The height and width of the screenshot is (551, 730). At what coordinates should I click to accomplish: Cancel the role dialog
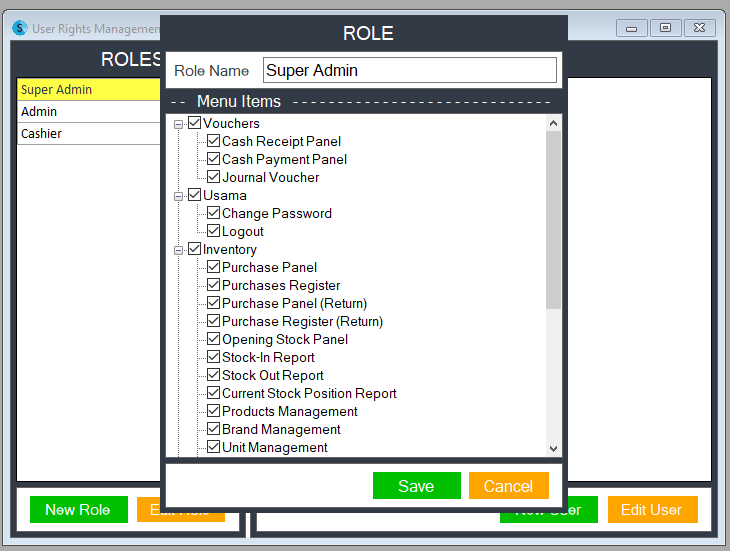tap(509, 486)
